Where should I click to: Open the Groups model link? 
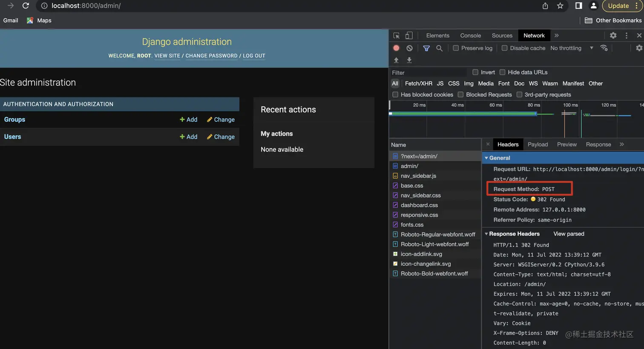tap(14, 120)
